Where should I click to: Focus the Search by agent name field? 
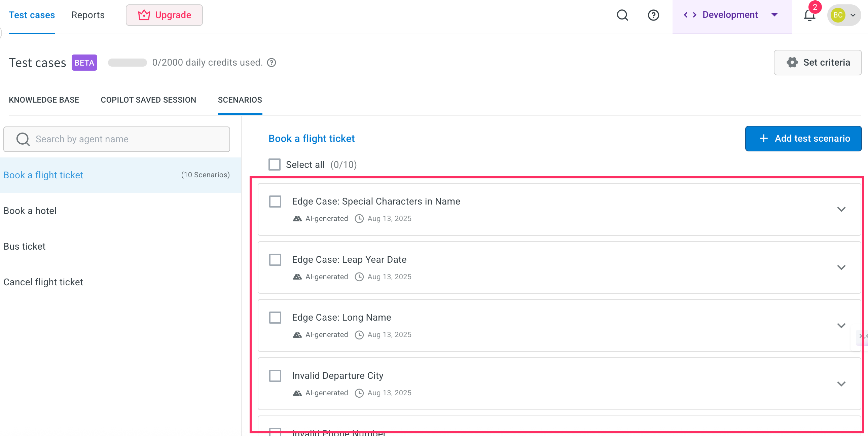coord(117,139)
